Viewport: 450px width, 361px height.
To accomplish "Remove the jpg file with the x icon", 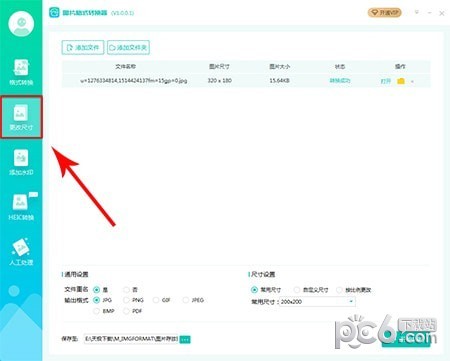I will (412, 81).
